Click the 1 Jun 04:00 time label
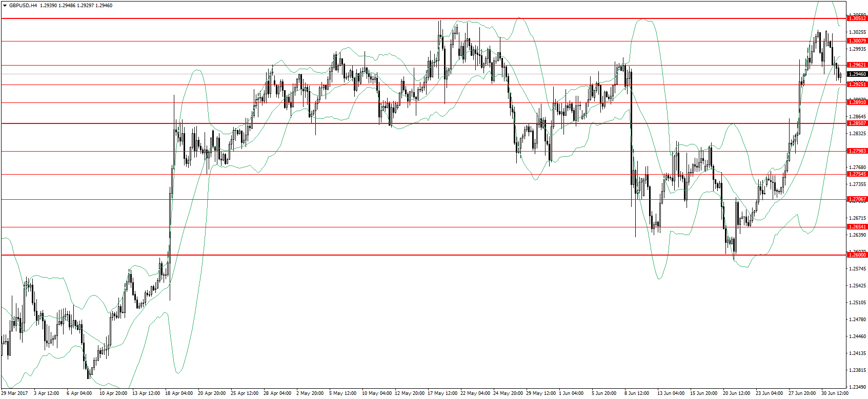The height and width of the screenshot is (399, 868). [x=571, y=394]
